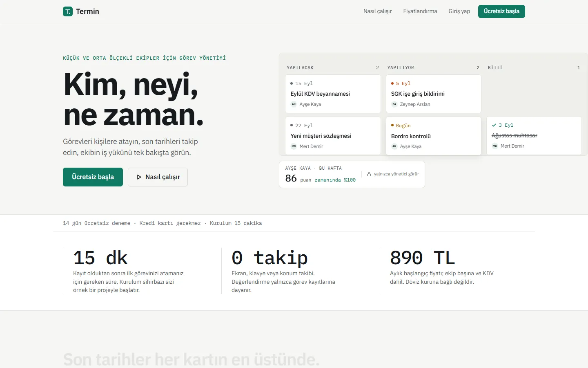Click the Kim, neyi, ne zaman headline

tap(133, 99)
